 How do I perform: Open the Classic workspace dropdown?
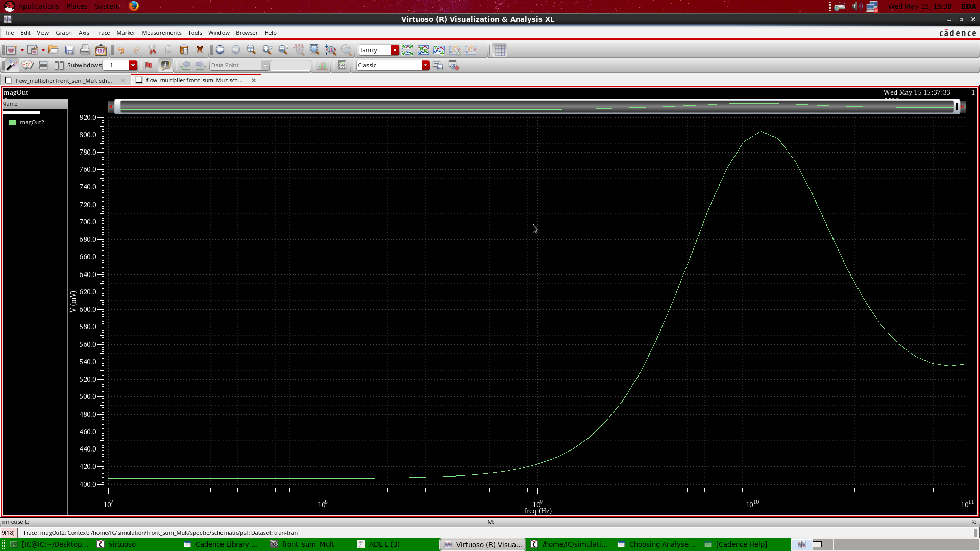click(x=425, y=65)
